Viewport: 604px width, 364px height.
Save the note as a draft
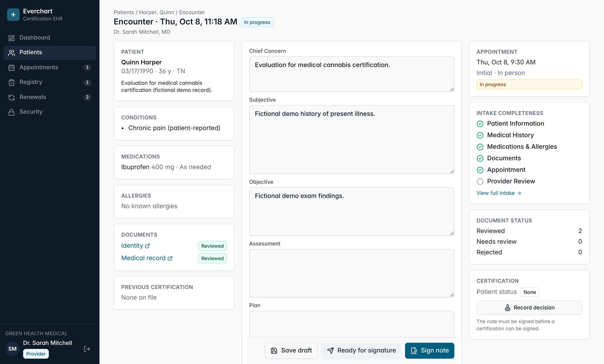291,350
